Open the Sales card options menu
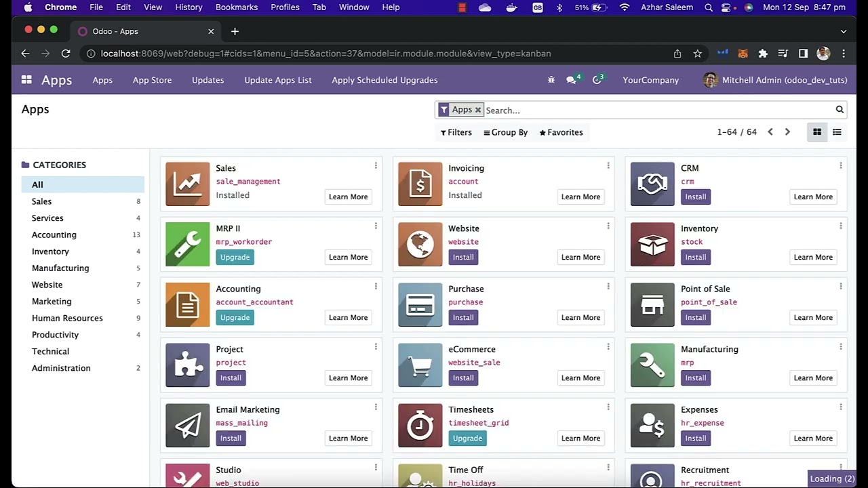 click(376, 165)
